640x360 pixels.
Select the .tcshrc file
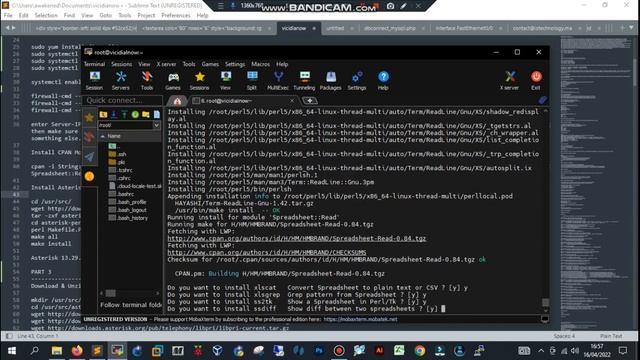[120, 170]
